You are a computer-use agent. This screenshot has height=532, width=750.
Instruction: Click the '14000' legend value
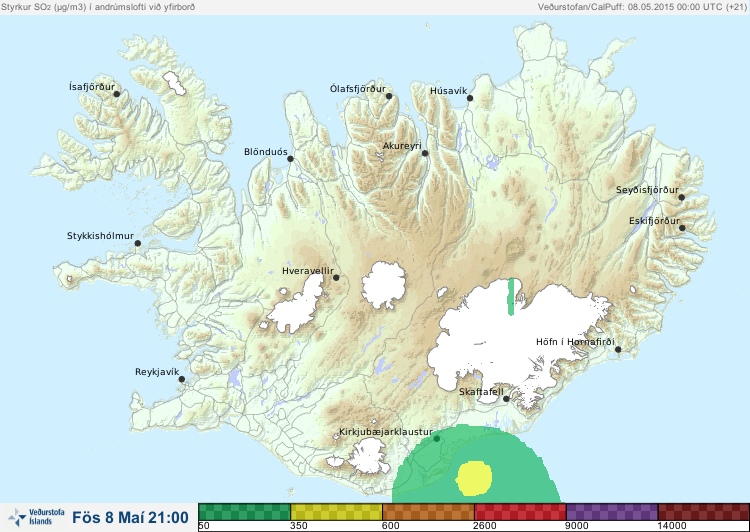pos(672,526)
